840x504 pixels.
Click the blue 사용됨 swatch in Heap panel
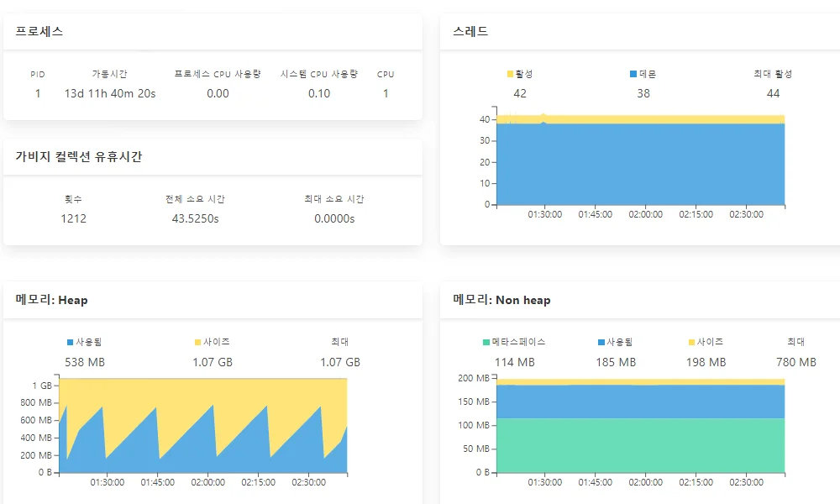click(x=71, y=342)
